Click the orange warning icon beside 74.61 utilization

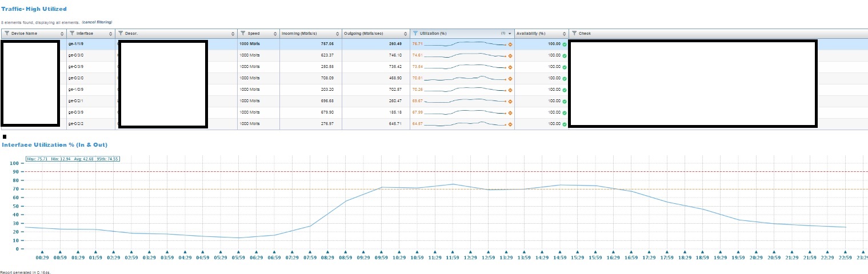point(510,55)
